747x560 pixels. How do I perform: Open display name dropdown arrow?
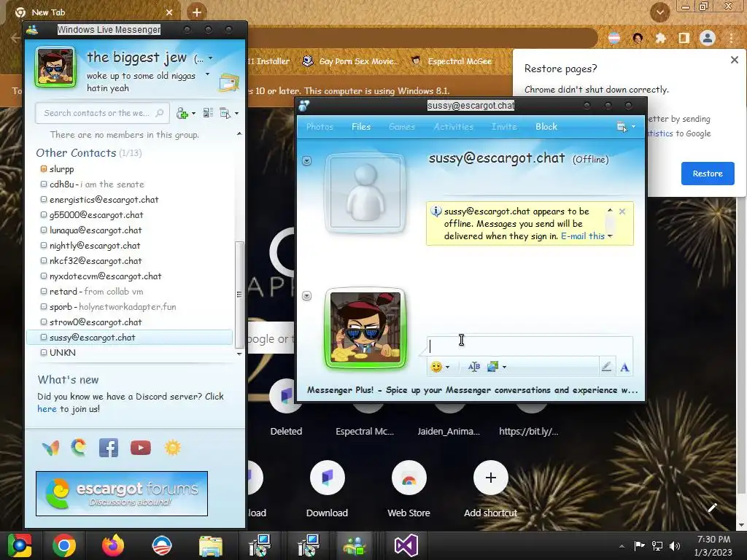(x=210, y=58)
